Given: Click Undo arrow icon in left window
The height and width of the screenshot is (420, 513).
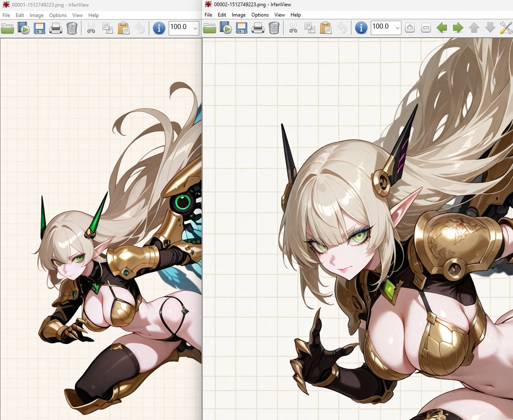Looking at the screenshot, I should tap(139, 29).
